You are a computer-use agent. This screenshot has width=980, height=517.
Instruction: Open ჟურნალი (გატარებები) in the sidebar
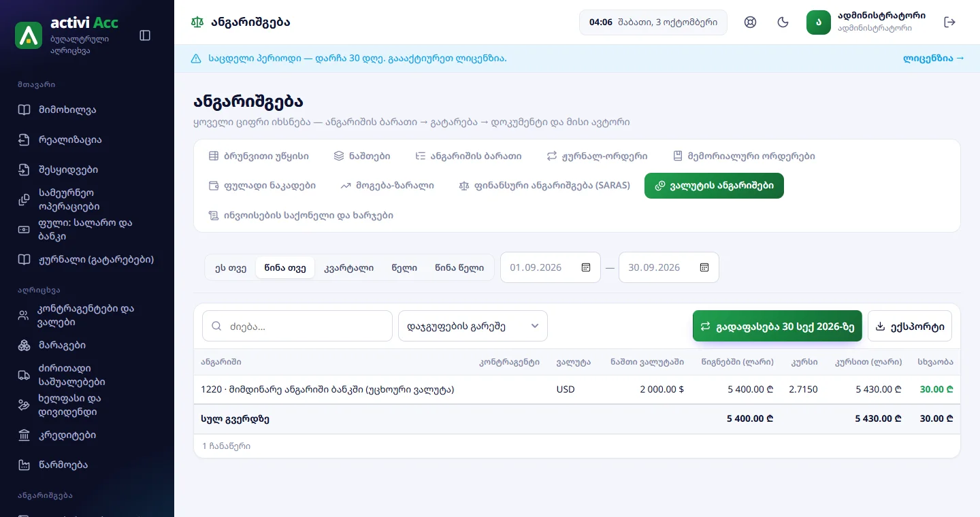(x=87, y=260)
